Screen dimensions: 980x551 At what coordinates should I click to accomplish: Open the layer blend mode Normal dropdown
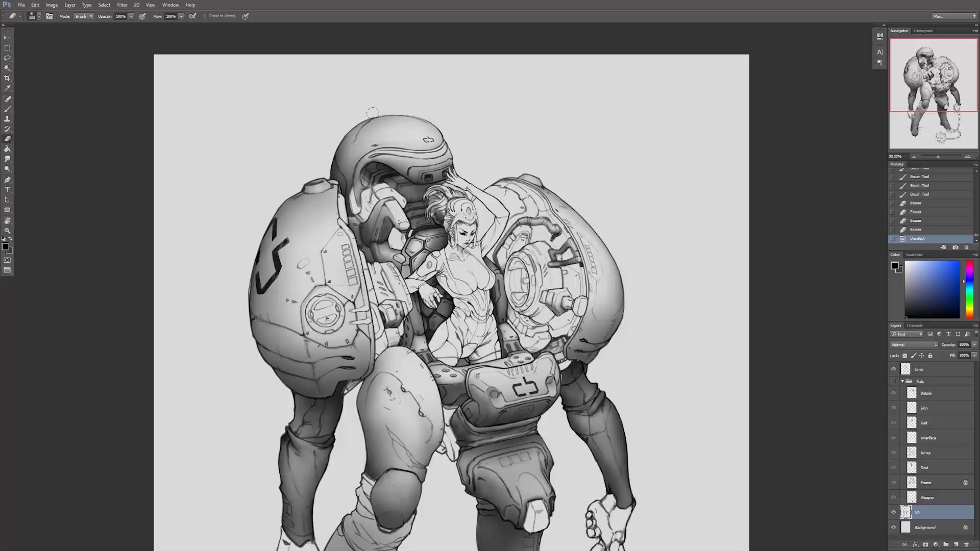[914, 345]
